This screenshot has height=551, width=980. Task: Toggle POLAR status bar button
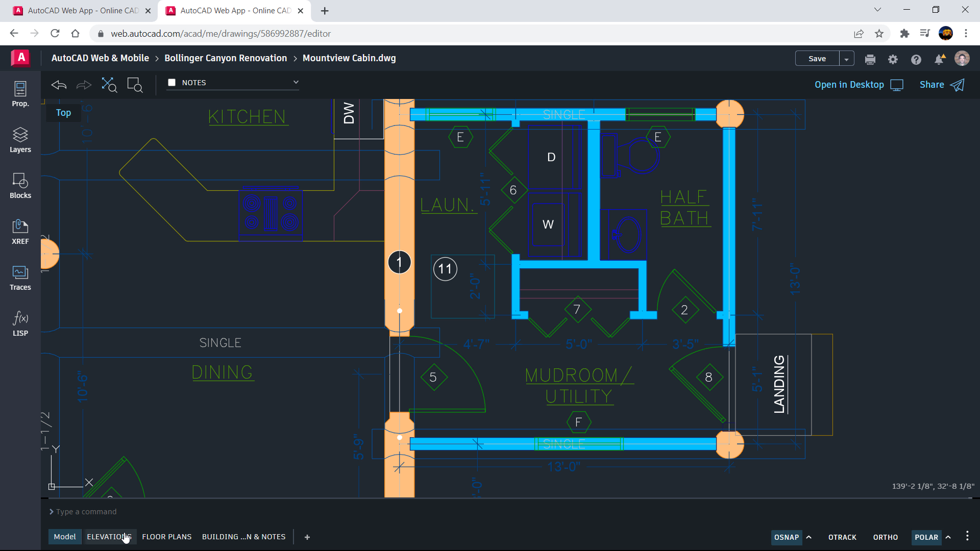pyautogui.click(x=927, y=536)
